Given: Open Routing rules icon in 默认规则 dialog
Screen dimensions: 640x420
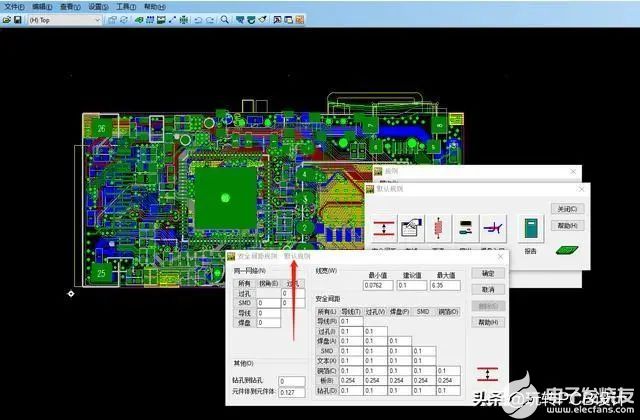Looking at the screenshot, I should pos(411,229).
